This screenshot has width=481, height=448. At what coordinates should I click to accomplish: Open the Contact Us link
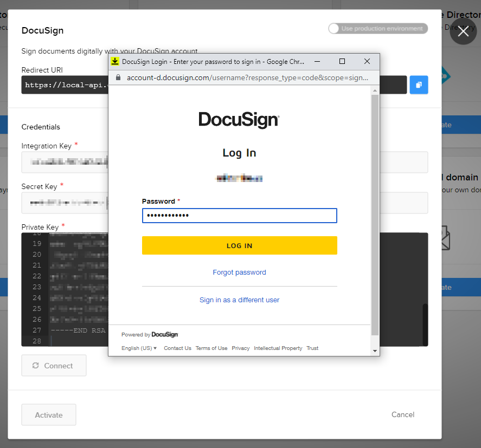pos(177,348)
